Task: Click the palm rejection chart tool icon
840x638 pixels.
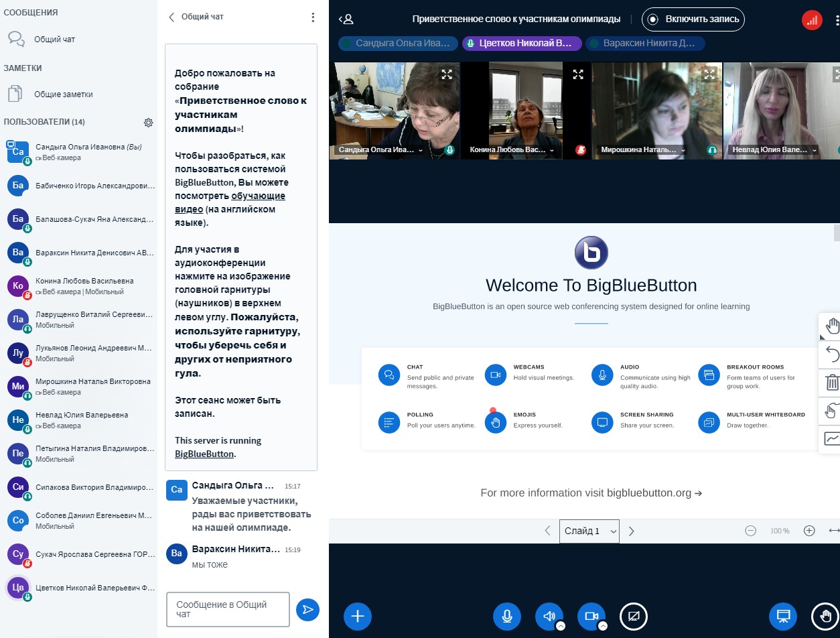Action: pos(831,439)
